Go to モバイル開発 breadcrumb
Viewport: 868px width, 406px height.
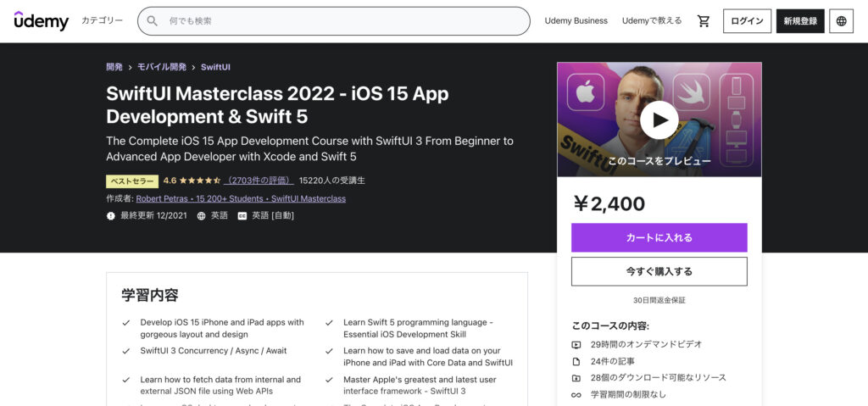(162, 67)
